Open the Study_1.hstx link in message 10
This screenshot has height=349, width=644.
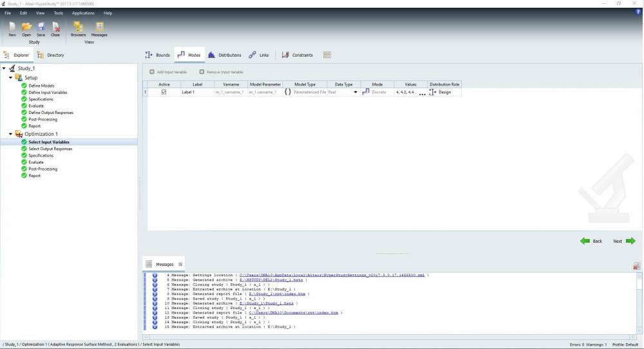(x=267, y=303)
